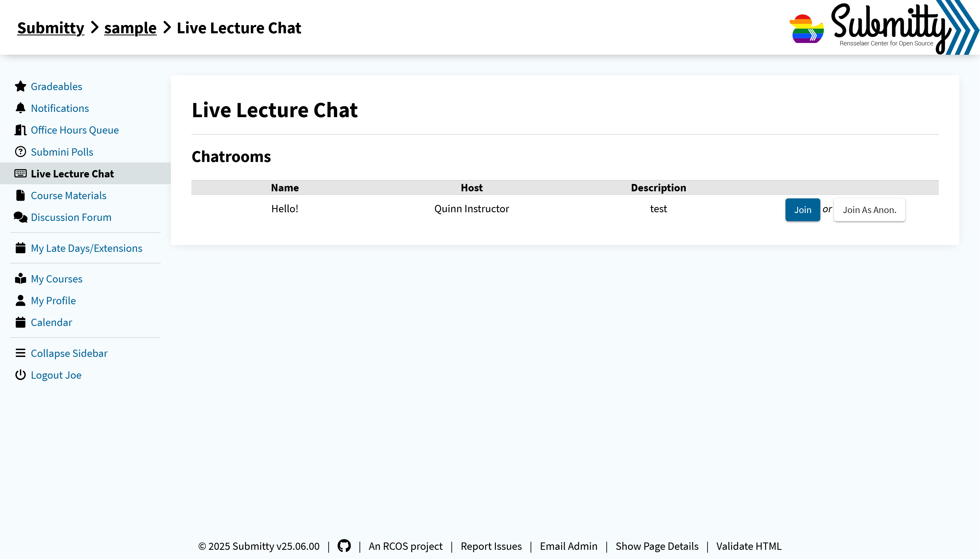
Task: Click the Calendar sidebar icon
Action: pos(20,323)
